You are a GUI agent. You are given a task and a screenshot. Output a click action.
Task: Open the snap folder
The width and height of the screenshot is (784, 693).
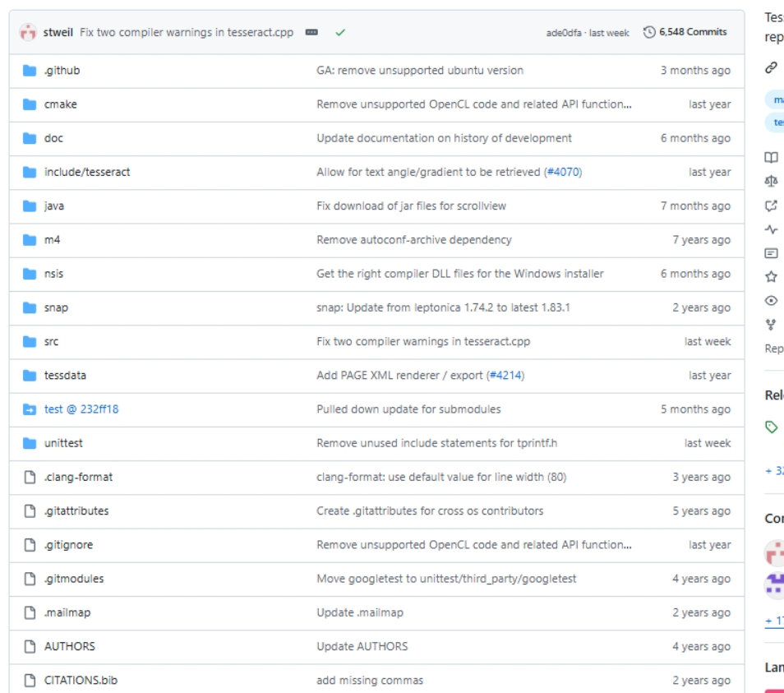[56, 308]
